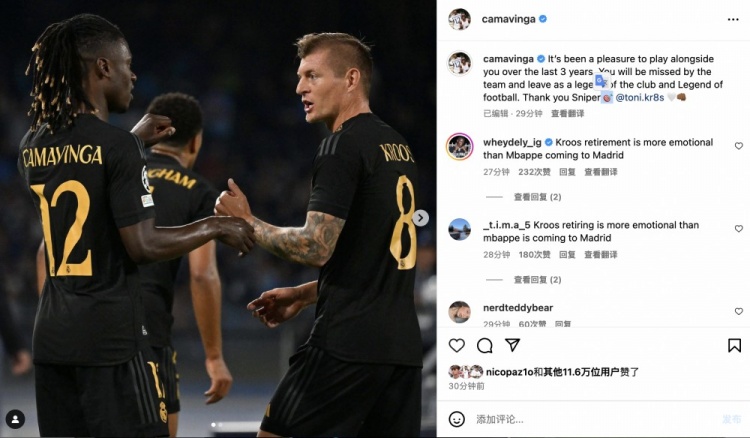750x438 pixels.
Task: Like wheydely_ig's comment
Action: point(739,146)
